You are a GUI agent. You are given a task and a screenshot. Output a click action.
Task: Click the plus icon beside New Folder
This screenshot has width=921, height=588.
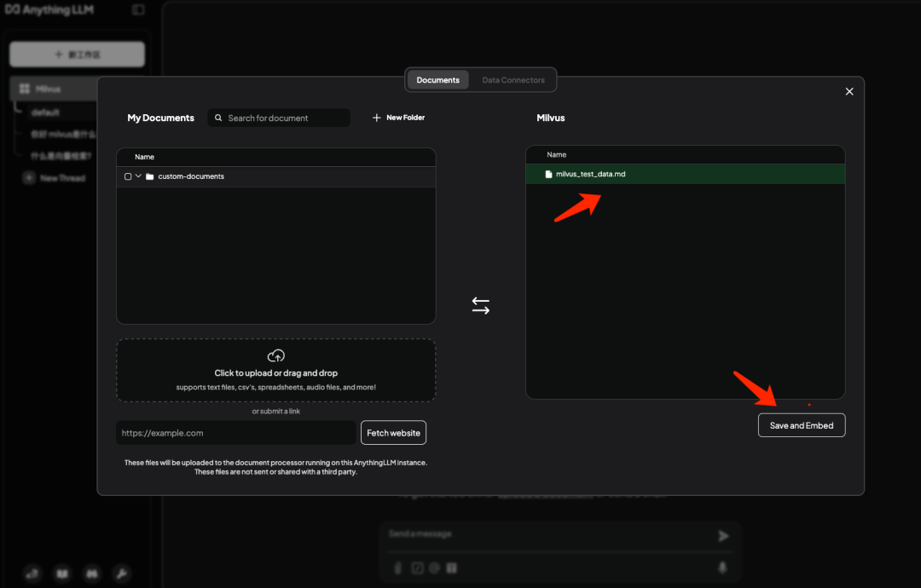pyautogui.click(x=377, y=118)
